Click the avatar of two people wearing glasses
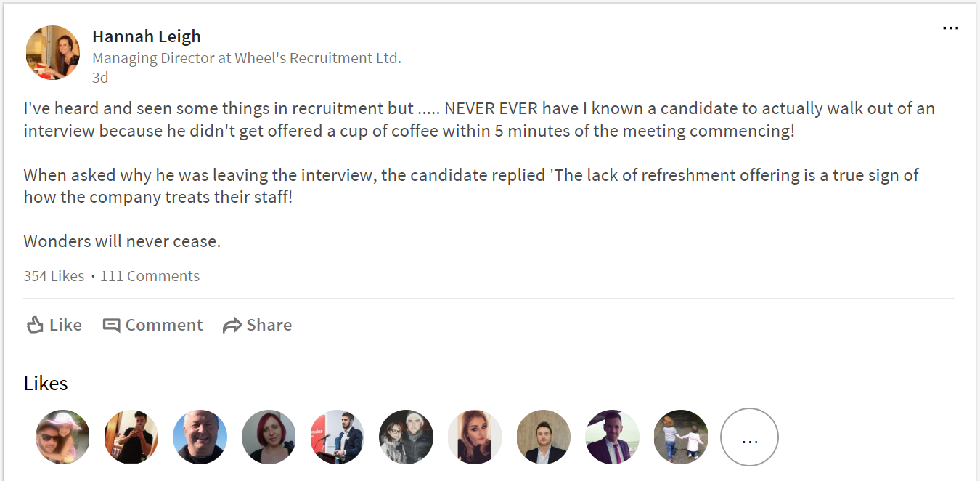This screenshot has height=481, width=980. click(x=407, y=437)
